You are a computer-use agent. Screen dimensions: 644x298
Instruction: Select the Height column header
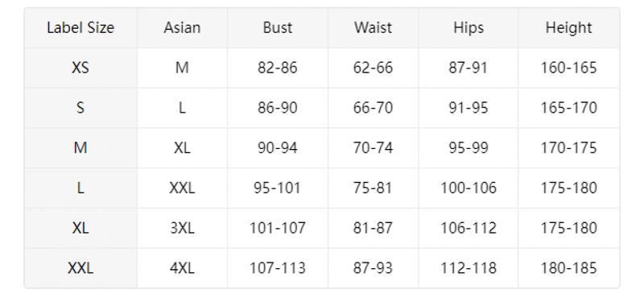click(568, 28)
